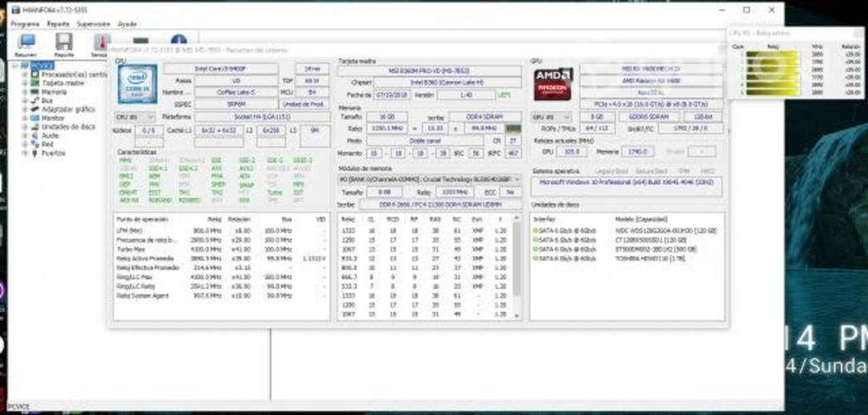Open the Supervisión menu
This screenshot has width=868, height=415.
94,24
